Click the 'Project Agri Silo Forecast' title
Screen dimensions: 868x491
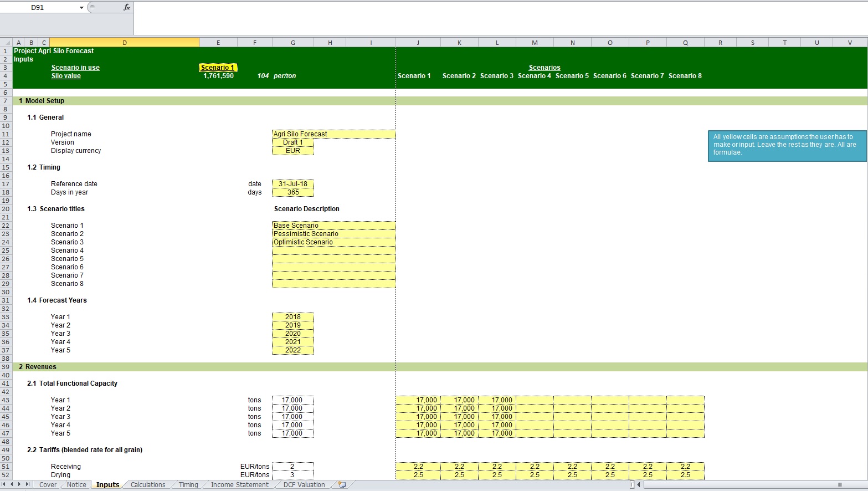[x=54, y=51]
